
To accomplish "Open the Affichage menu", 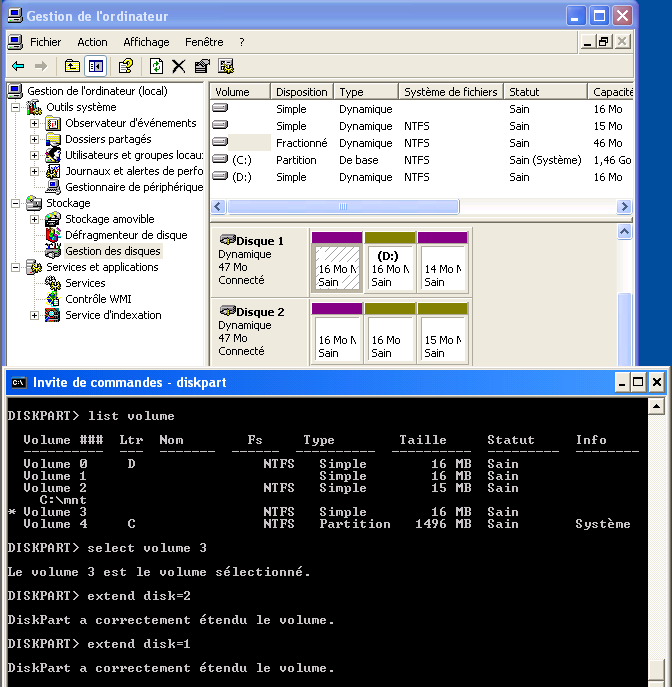I will point(146,42).
